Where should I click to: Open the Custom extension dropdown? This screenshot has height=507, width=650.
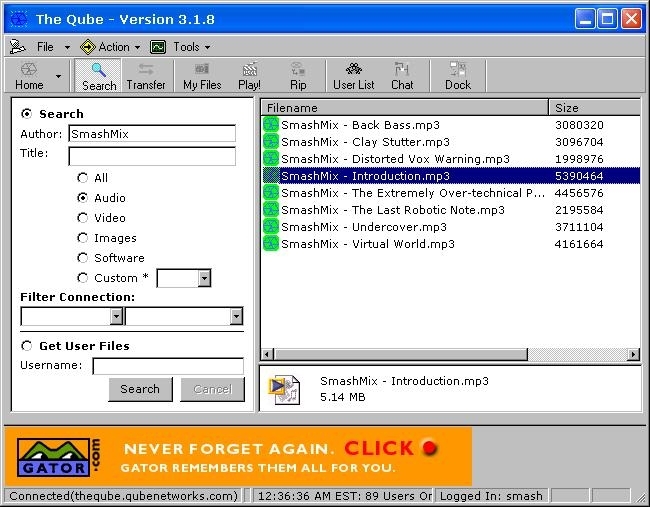[x=204, y=278]
